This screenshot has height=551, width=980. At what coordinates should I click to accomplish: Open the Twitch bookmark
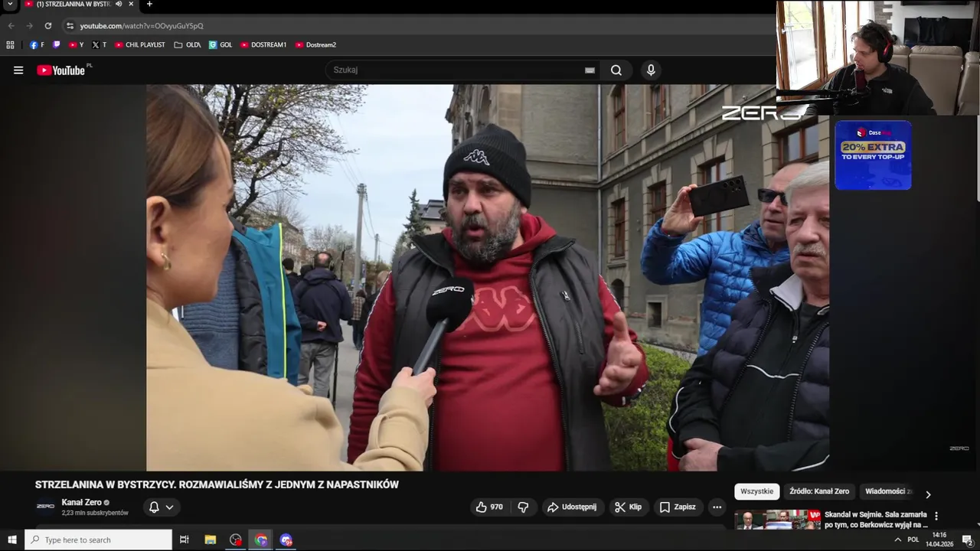tap(56, 45)
